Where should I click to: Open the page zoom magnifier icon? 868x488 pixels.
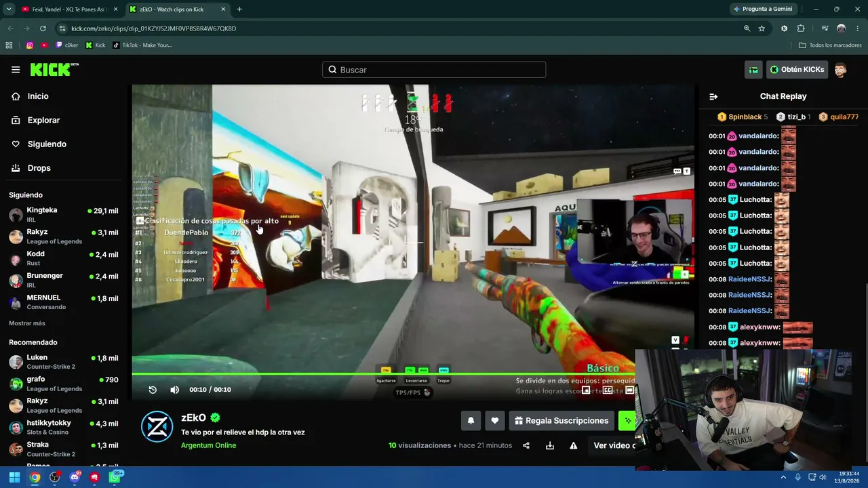click(x=747, y=28)
